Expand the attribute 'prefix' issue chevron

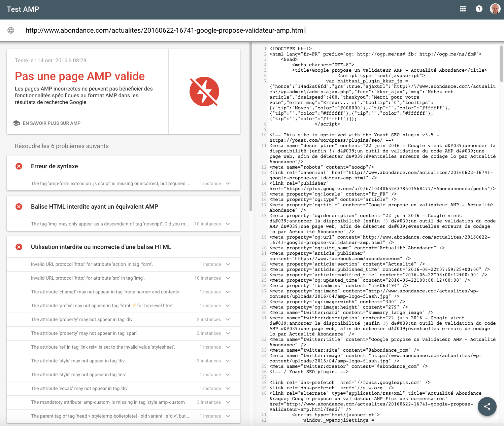point(228,306)
